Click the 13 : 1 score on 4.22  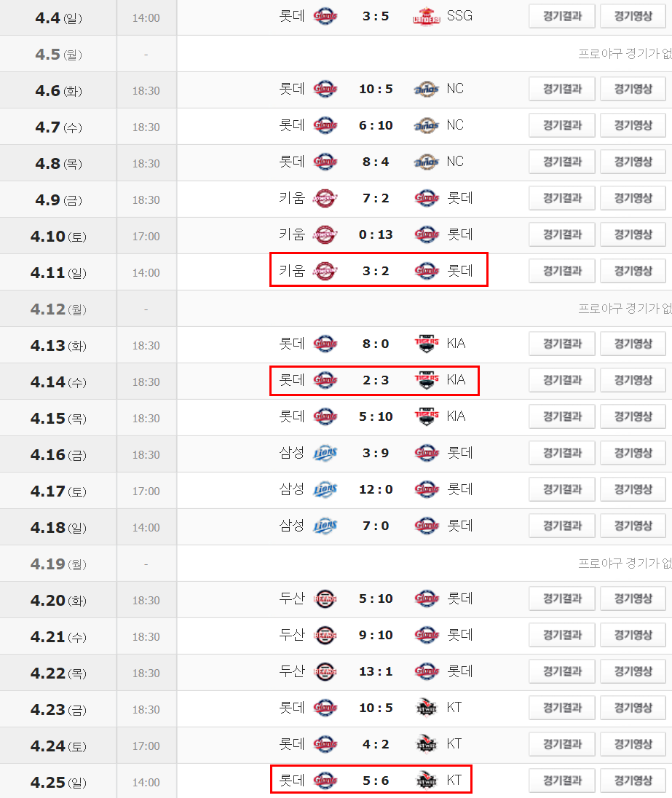pos(376,671)
